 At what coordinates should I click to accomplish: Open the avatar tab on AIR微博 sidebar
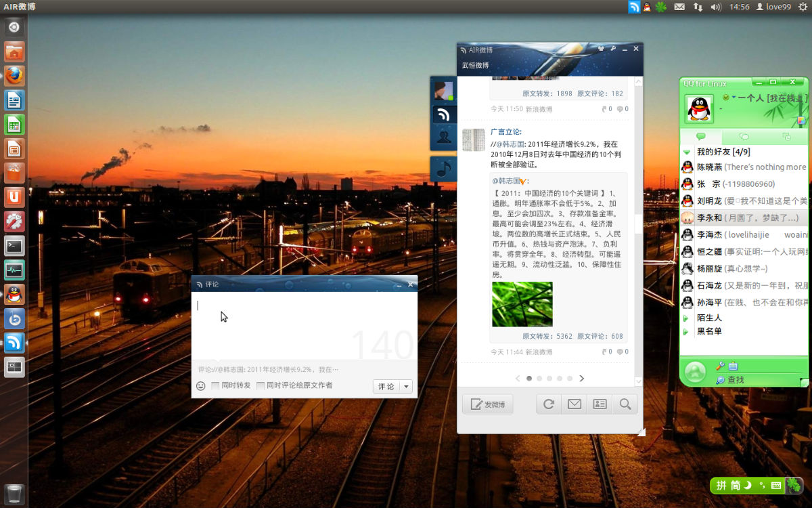point(443,90)
